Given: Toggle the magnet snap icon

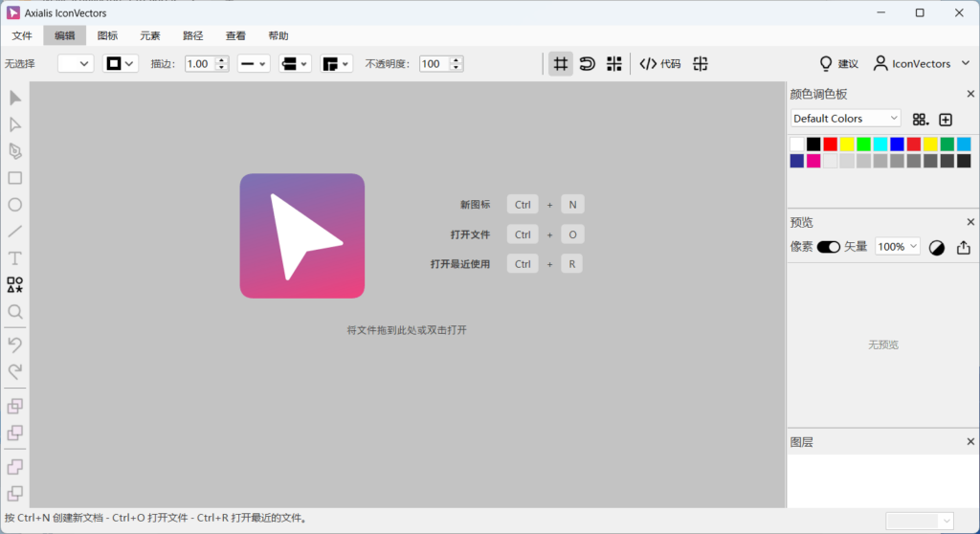Looking at the screenshot, I should point(588,64).
